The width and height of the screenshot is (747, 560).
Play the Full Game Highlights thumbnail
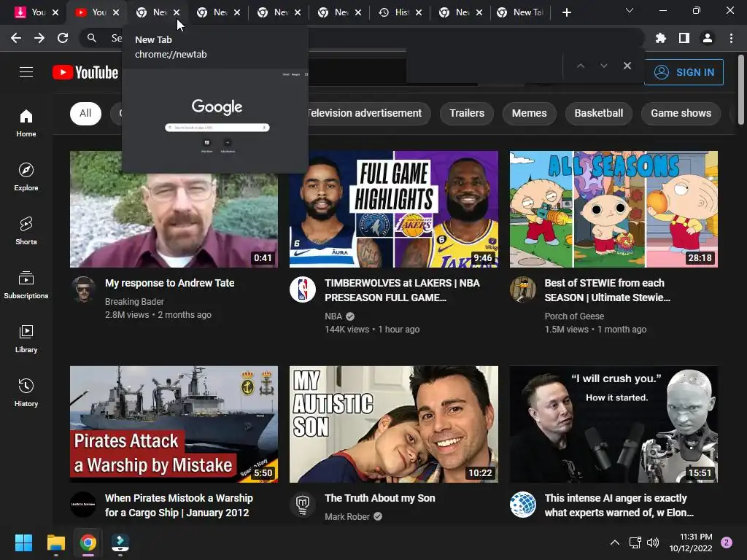pos(393,209)
